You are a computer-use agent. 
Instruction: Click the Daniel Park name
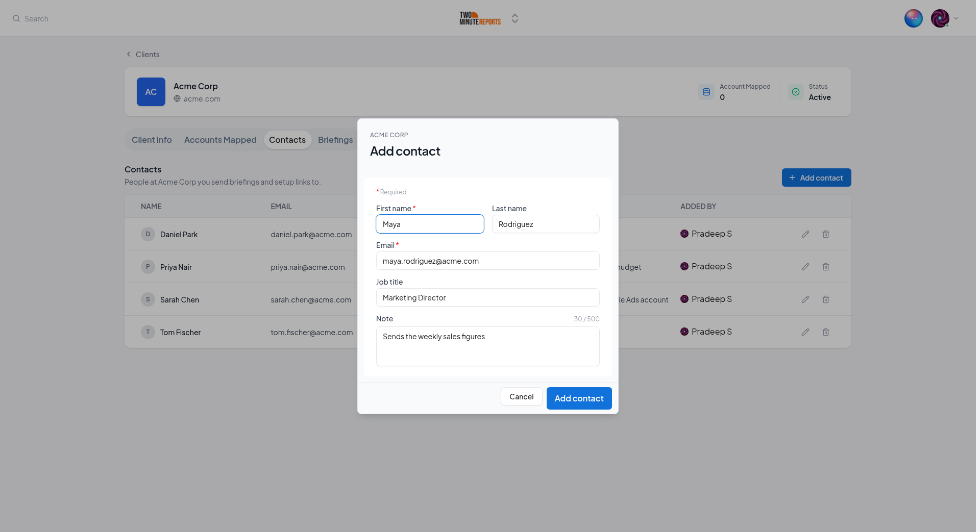[x=179, y=235]
